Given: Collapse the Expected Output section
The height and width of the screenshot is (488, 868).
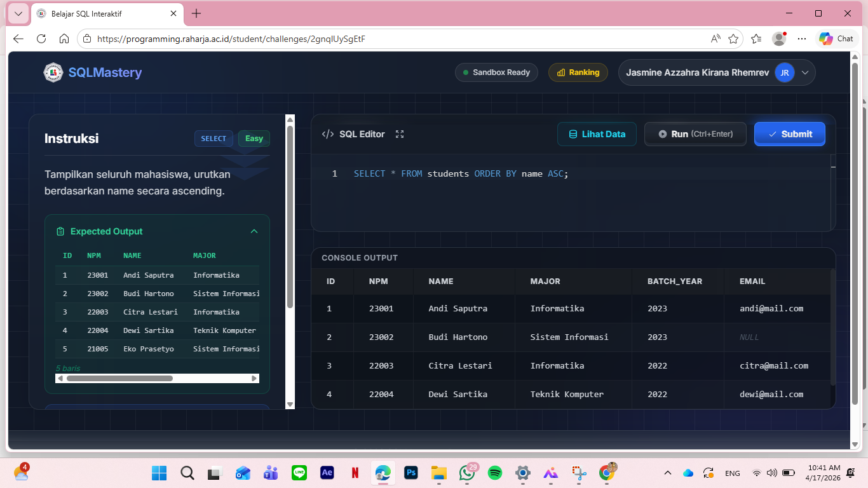Looking at the screenshot, I should pos(254,231).
